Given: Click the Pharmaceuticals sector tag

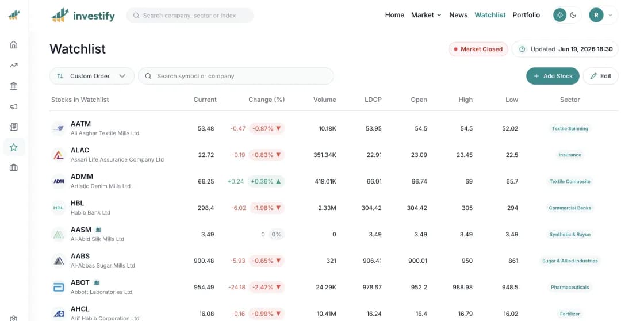Looking at the screenshot, I should [x=570, y=287].
